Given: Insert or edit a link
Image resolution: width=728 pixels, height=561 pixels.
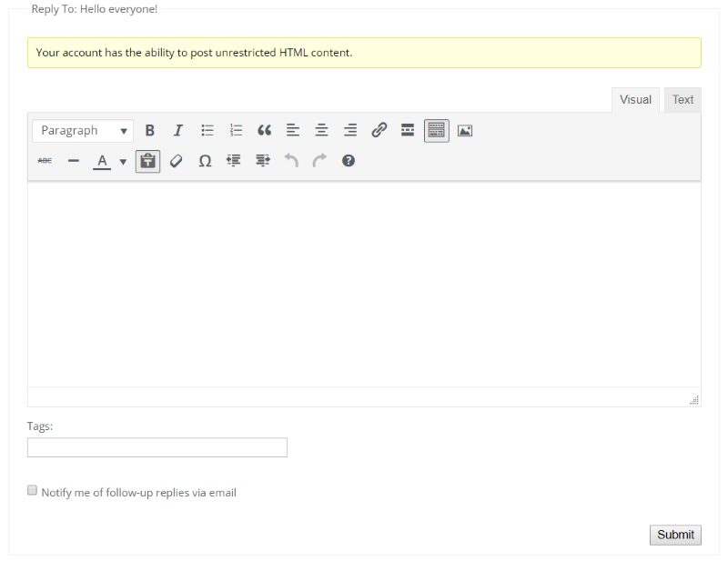Looking at the screenshot, I should point(379,130).
